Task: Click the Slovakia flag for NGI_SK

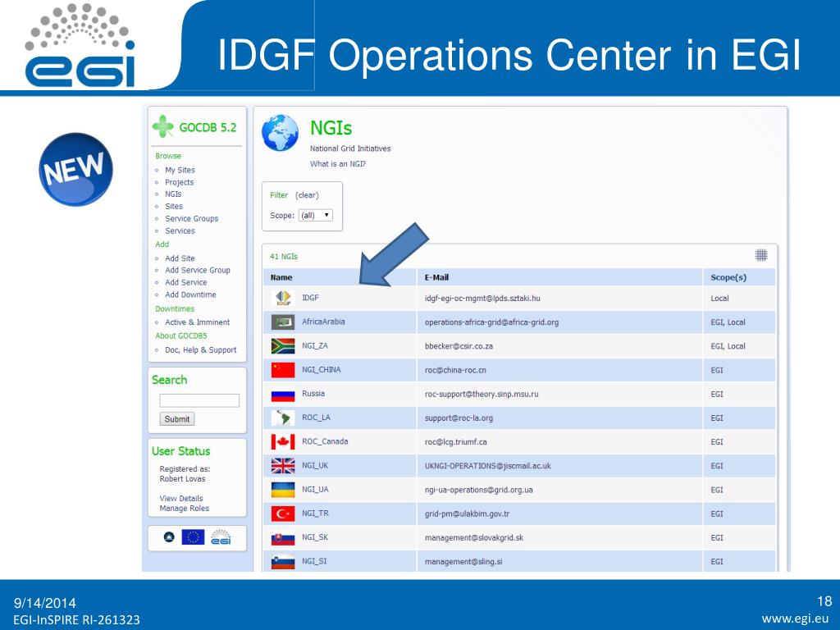Action: (283, 538)
